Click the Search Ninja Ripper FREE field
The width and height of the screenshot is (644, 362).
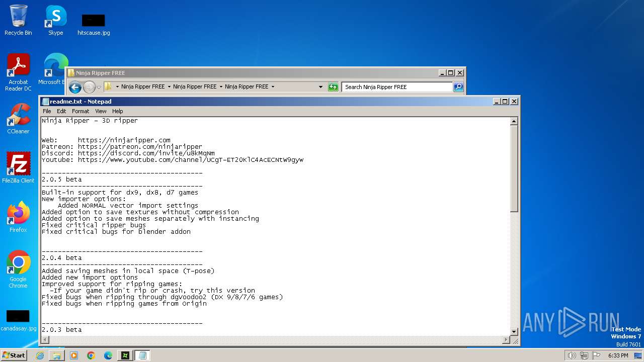(397, 87)
